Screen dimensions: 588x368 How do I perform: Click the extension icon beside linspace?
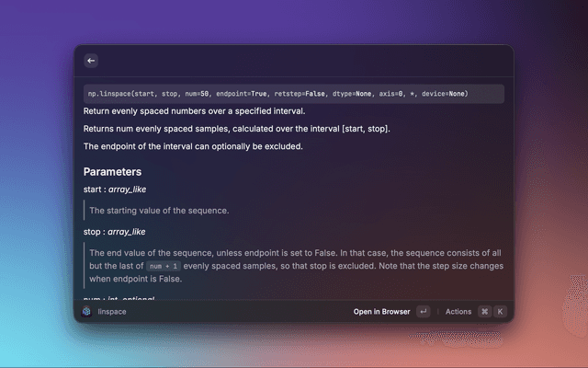pyautogui.click(x=86, y=312)
